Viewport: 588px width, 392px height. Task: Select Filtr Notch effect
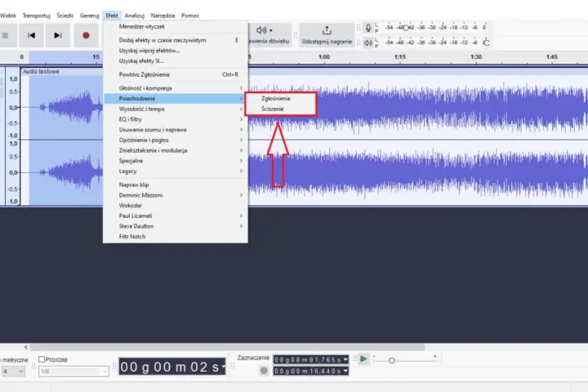click(175, 236)
